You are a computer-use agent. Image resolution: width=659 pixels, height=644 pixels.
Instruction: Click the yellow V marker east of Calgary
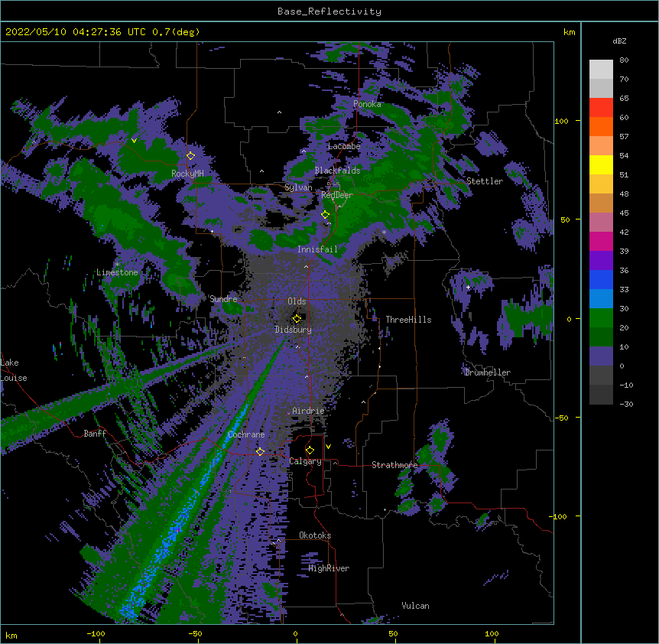point(328,447)
